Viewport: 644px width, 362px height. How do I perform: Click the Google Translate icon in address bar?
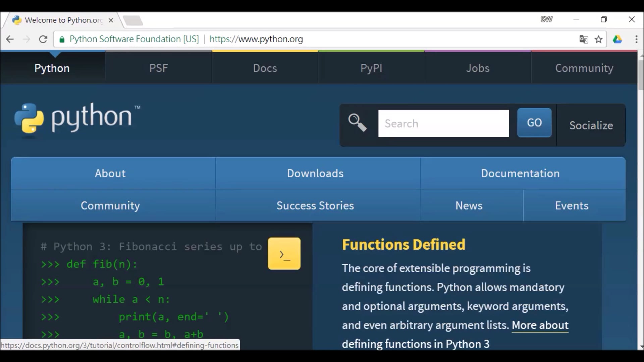point(584,39)
